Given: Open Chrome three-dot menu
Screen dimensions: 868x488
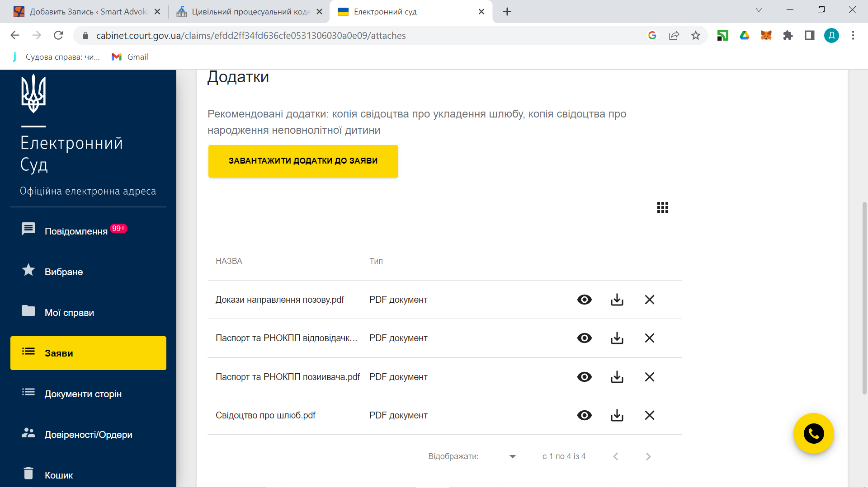Looking at the screenshot, I should (x=853, y=35).
